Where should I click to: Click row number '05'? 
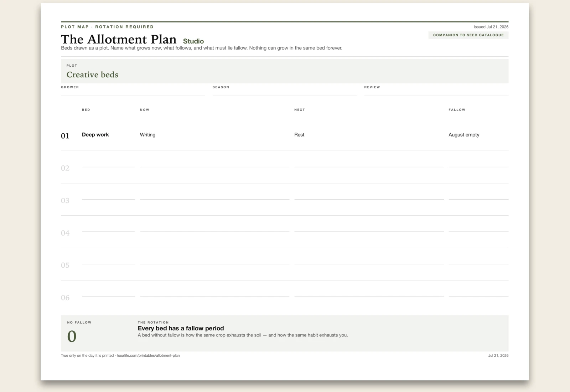click(65, 265)
